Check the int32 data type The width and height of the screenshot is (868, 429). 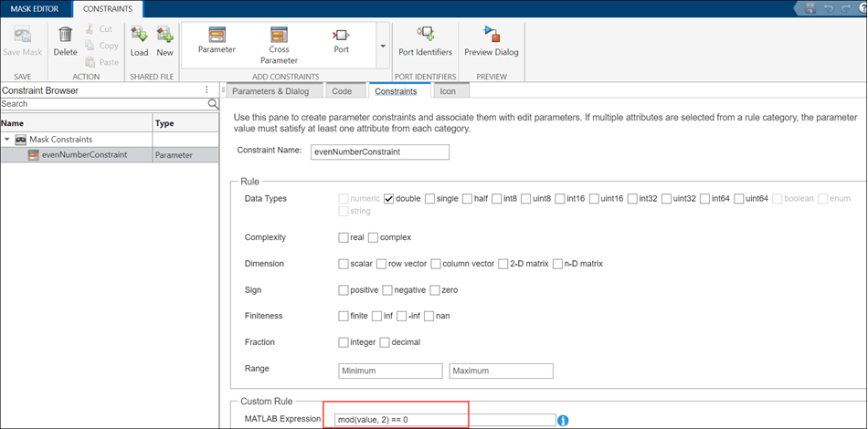pos(632,198)
